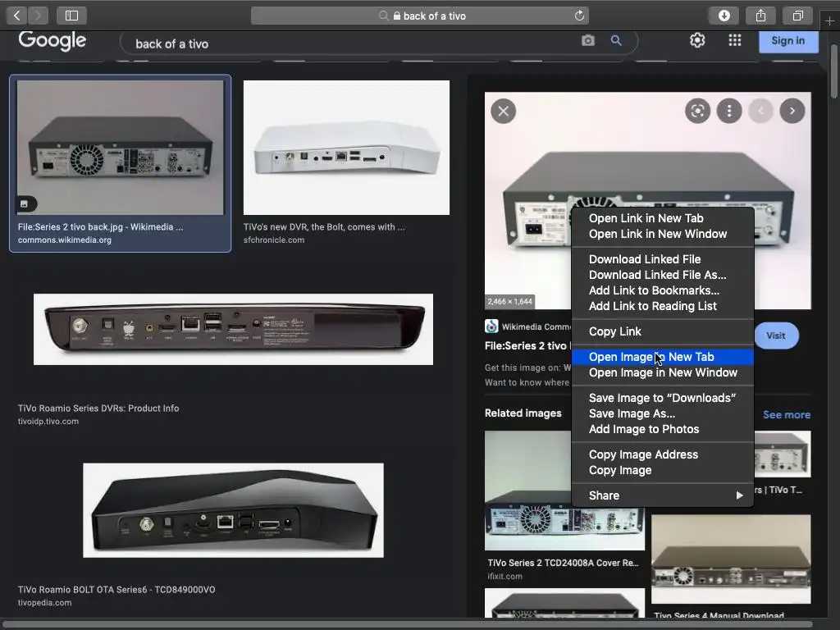Open the TiVo Roamio Series DVRs image
This screenshot has height=630, width=840.
pyautogui.click(x=233, y=329)
